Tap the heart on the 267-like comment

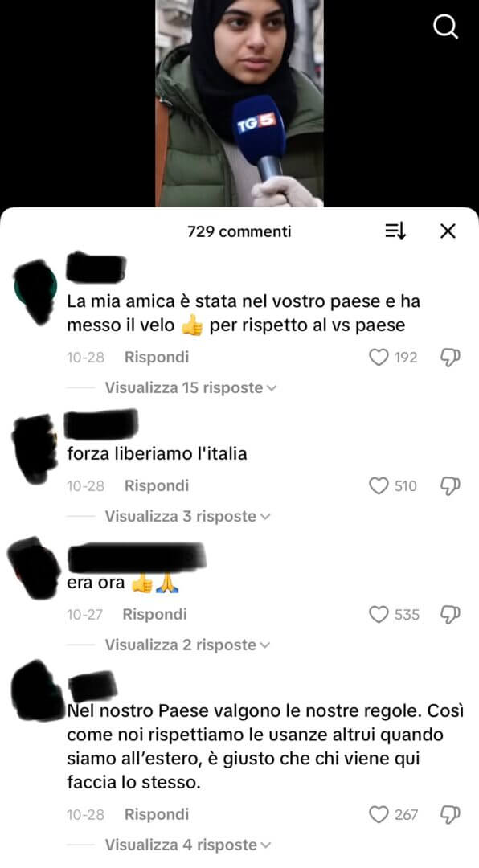379,815
